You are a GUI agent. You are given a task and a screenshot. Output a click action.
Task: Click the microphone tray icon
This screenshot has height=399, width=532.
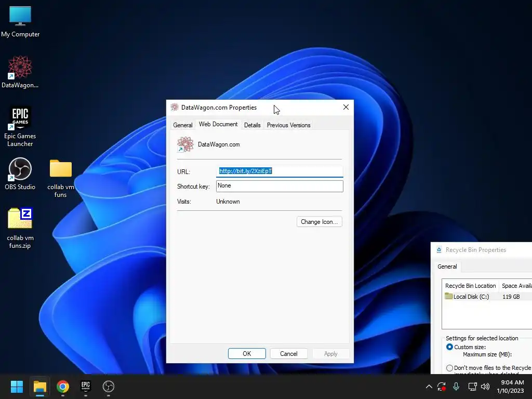click(x=456, y=387)
